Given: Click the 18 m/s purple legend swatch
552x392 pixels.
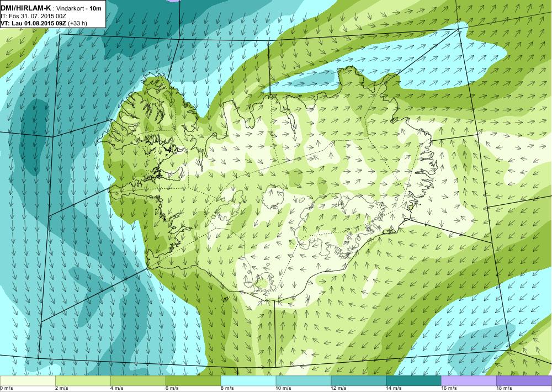Looking at the screenshot, I should coord(524,381).
